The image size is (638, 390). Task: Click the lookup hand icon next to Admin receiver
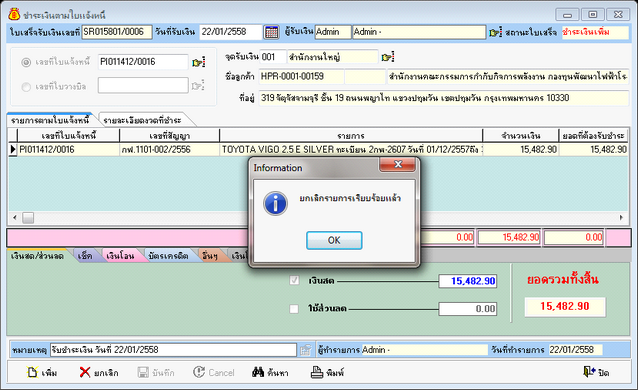pos(495,32)
